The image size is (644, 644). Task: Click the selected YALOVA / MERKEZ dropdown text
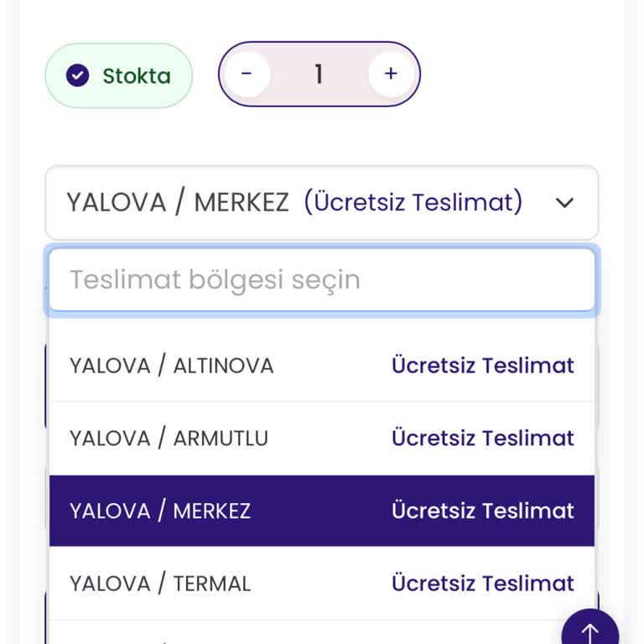[x=177, y=203]
